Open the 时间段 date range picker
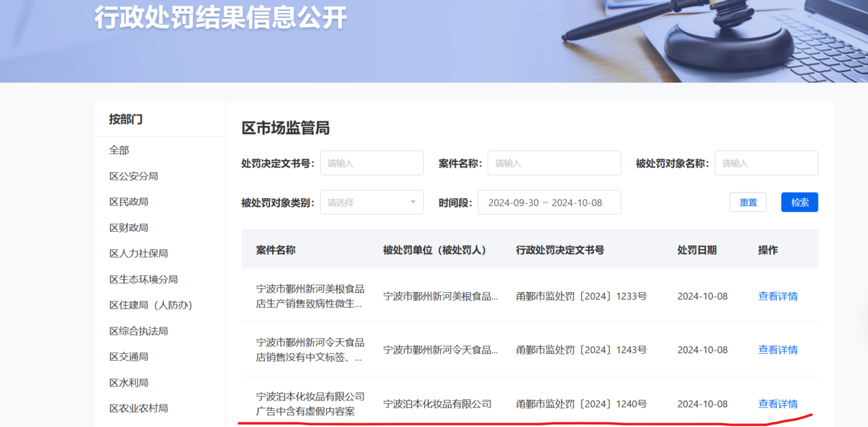Screen dimensions: 868x427 click(549, 202)
